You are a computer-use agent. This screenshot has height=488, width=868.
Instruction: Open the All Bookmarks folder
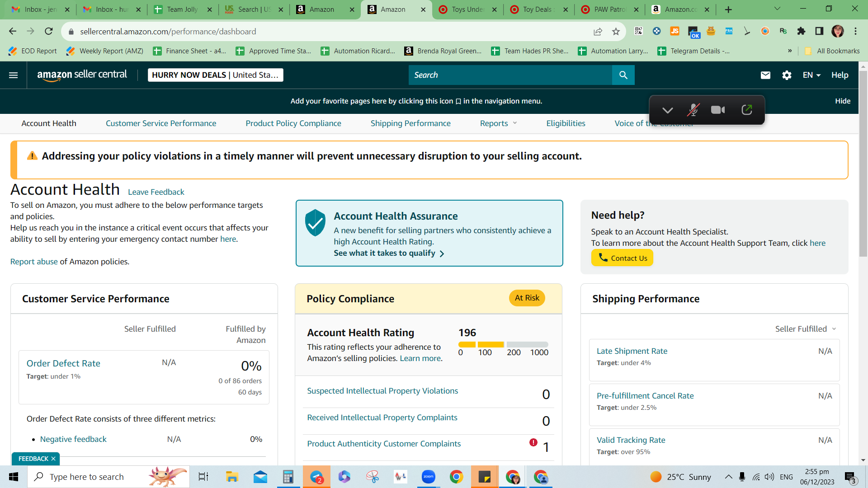click(832, 51)
